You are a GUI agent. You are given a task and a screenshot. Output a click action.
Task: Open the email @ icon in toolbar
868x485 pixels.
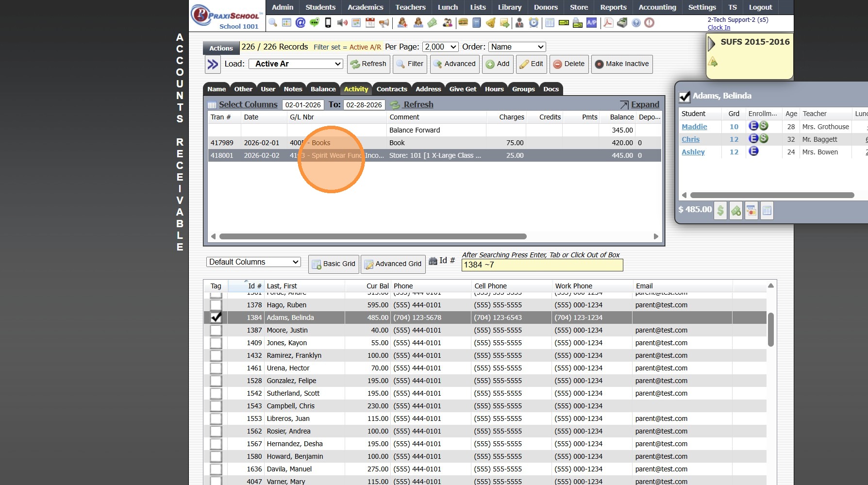tap(300, 23)
